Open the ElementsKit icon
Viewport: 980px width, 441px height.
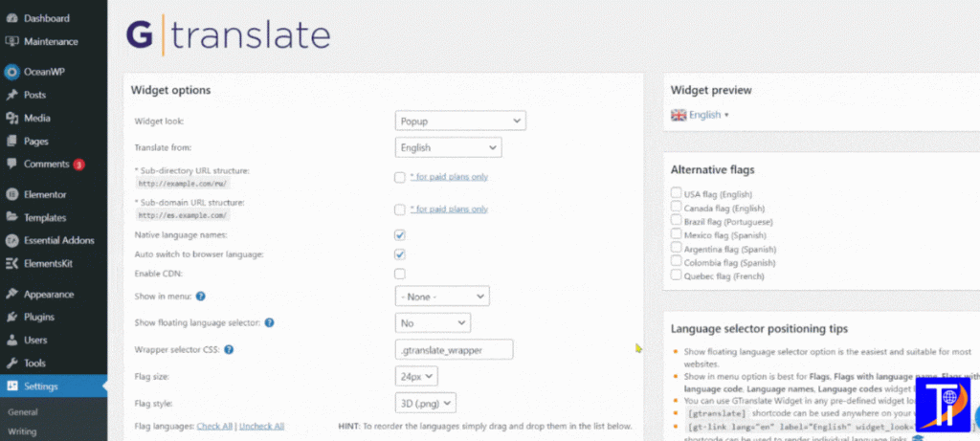(x=11, y=264)
